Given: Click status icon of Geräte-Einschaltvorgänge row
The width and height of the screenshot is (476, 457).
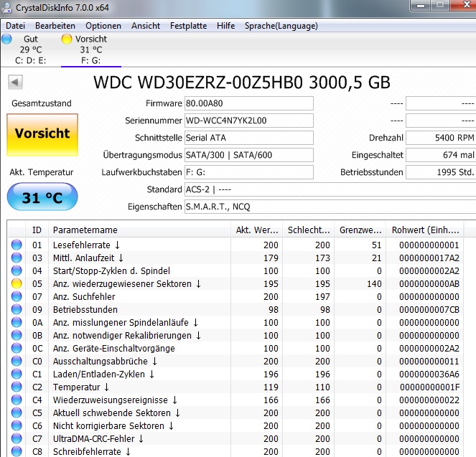Looking at the screenshot, I should [17, 349].
